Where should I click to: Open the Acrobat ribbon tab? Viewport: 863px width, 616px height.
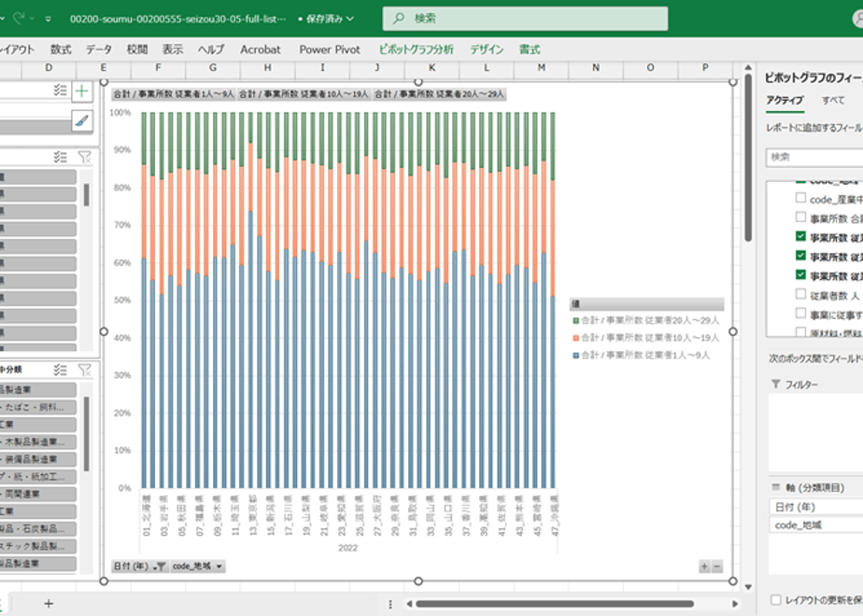click(x=261, y=49)
